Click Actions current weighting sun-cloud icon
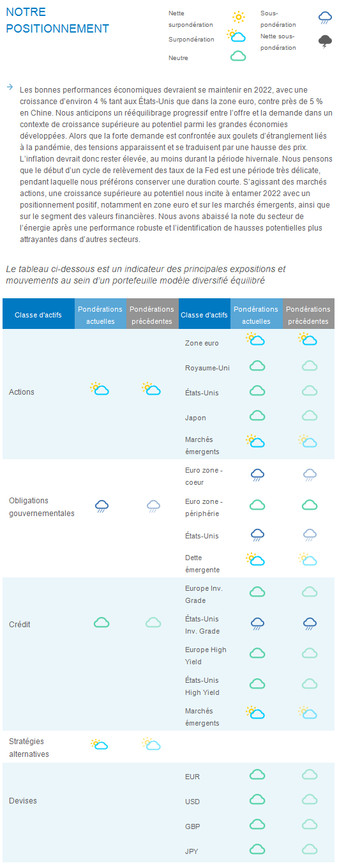Screen dimensions: 346x868 point(100,388)
